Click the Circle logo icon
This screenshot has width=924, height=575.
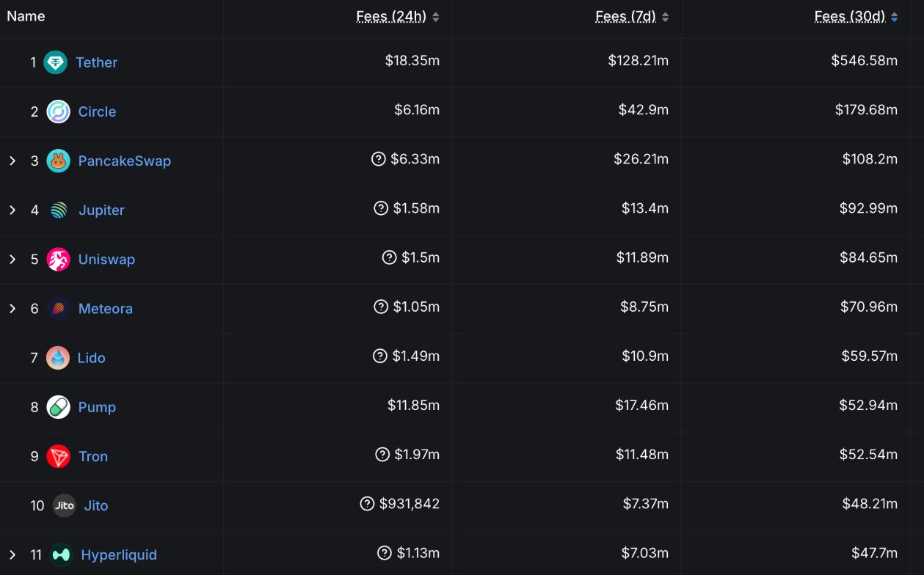pos(59,111)
